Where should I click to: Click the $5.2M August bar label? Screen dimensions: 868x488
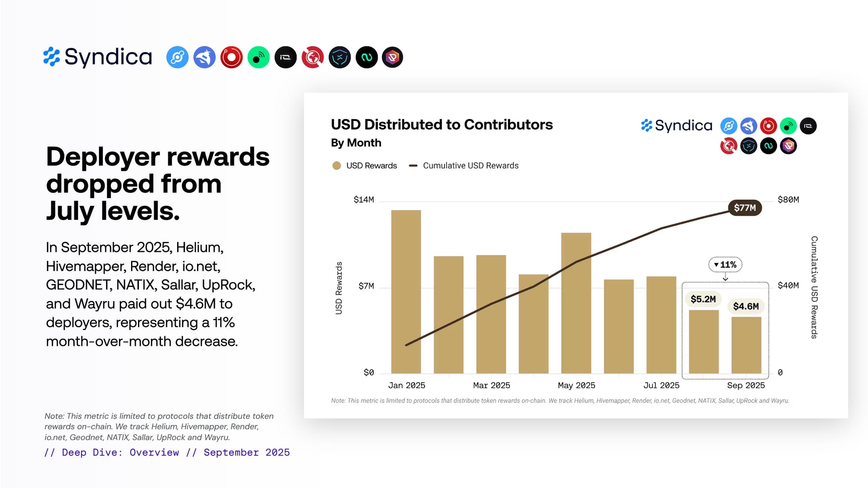coord(703,299)
